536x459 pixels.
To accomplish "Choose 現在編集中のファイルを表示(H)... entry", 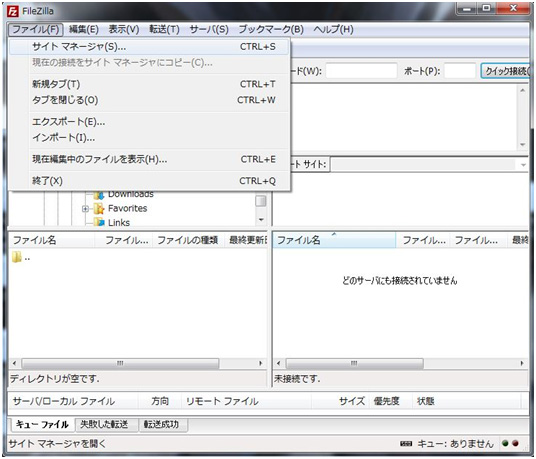I will (x=149, y=159).
